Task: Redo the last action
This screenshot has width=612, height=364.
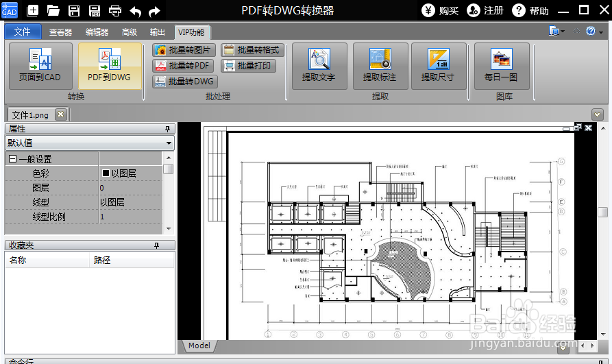Action: [155, 12]
